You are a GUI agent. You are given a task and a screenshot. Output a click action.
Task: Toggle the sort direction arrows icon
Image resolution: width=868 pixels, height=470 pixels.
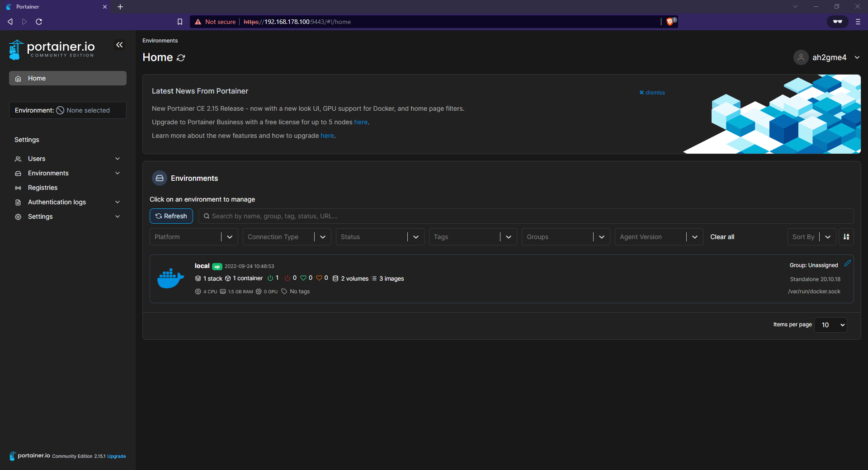coord(846,236)
